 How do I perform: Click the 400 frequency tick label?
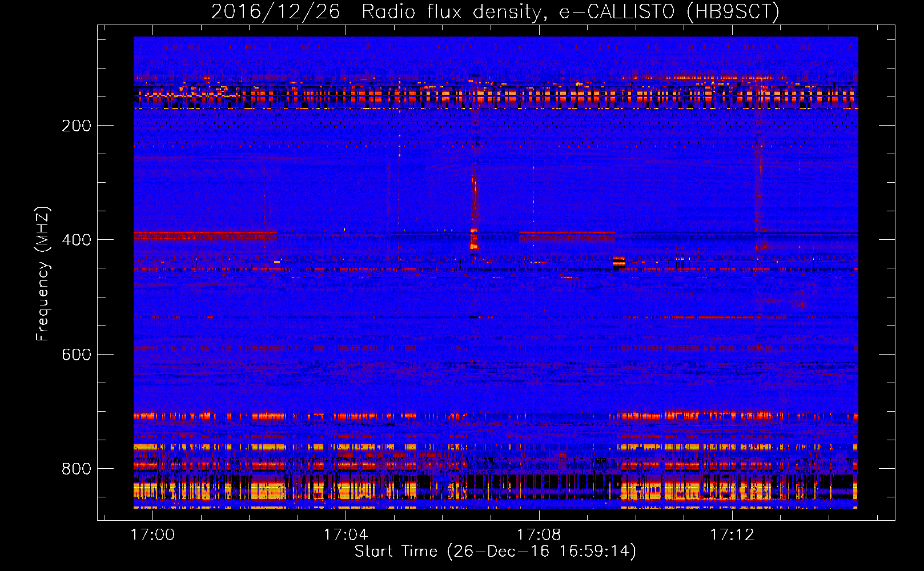pyautogui.click(x=77, y=240)
